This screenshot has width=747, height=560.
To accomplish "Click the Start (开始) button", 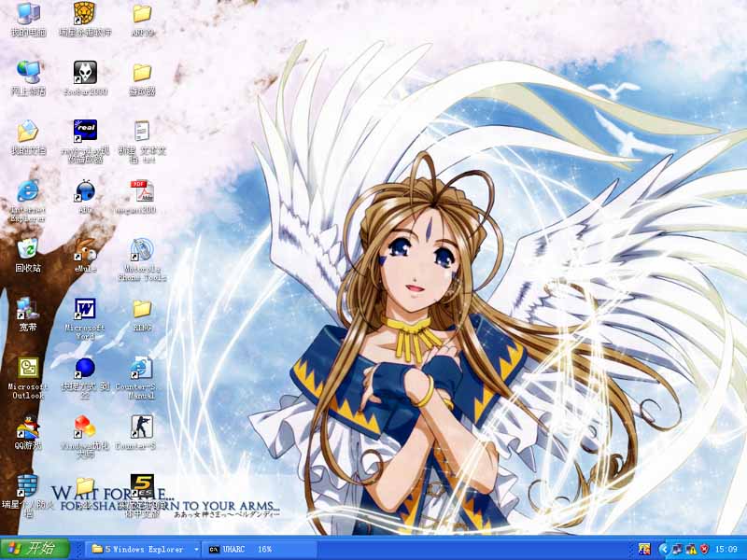I will (x=35, y=549).
